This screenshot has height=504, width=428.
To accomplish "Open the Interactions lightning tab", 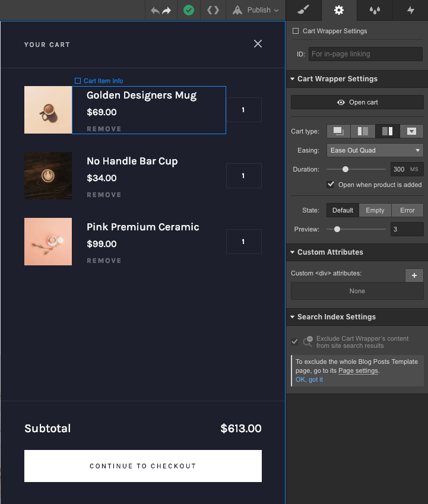I will (x=410, y=10).
